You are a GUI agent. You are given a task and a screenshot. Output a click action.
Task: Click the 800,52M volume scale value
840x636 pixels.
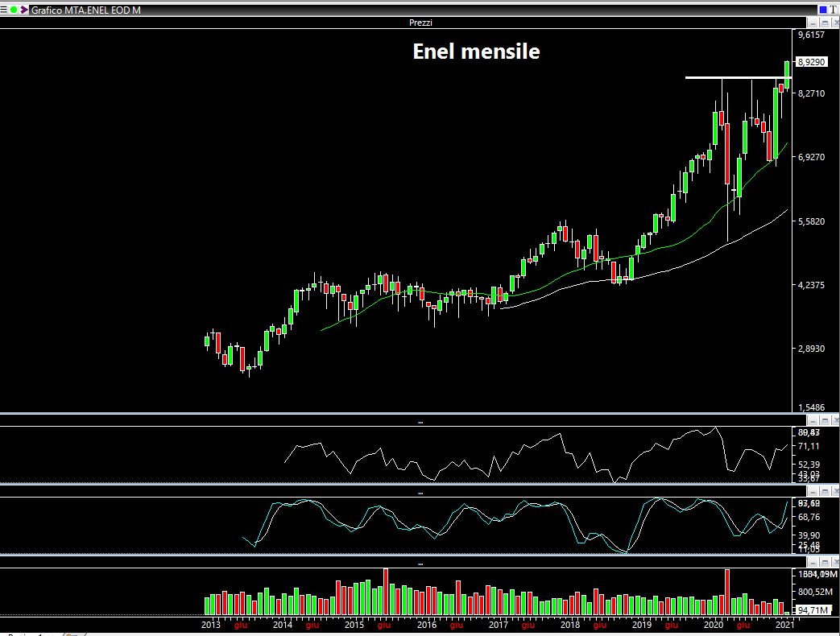click(x=813, y=592)
